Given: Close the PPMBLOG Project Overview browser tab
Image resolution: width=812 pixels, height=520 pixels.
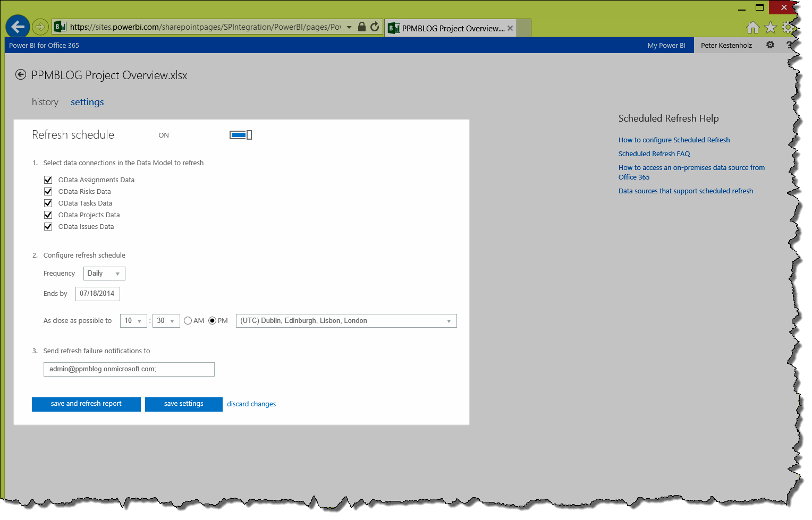Looking at the screenshot, I should [510, 28].
